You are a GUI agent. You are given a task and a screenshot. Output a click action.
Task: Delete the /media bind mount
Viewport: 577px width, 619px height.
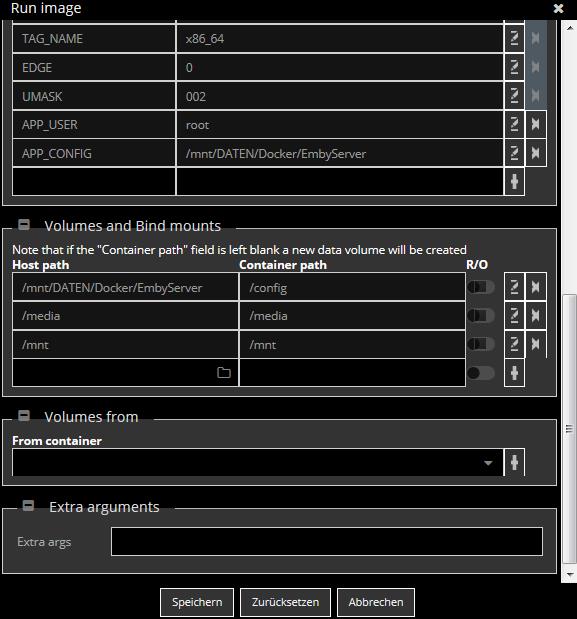point(536,315)
